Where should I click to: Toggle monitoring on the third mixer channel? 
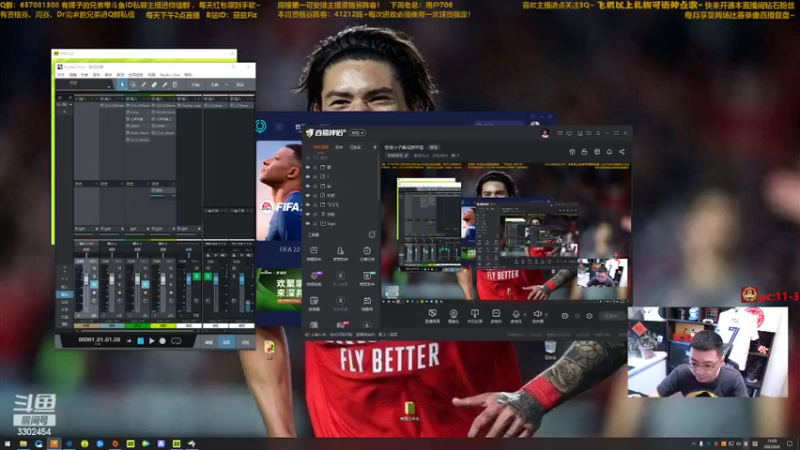click(x=145, y=285)
